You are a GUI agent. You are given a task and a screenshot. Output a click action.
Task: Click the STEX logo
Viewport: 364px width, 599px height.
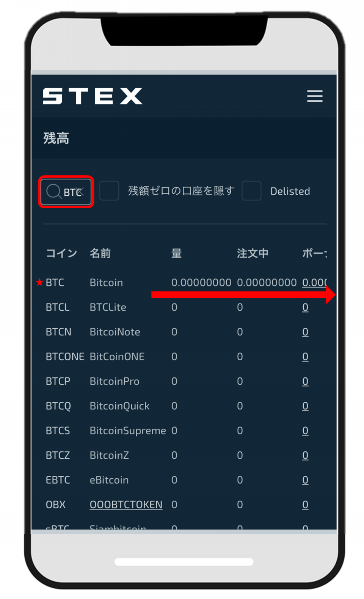click(x=93, y=96)
